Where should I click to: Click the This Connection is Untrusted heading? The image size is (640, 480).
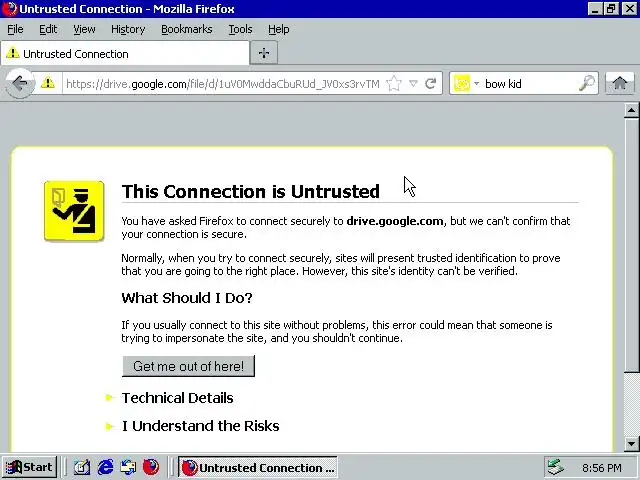251,191
